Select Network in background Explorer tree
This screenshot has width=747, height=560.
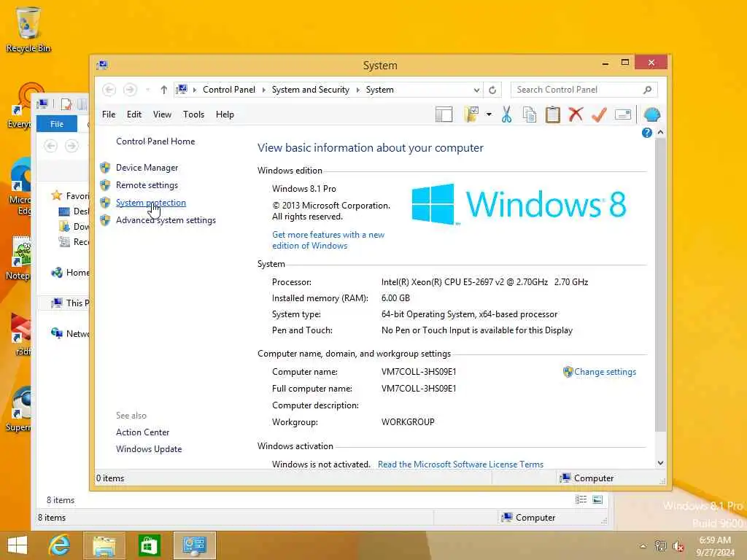point(71,333)
